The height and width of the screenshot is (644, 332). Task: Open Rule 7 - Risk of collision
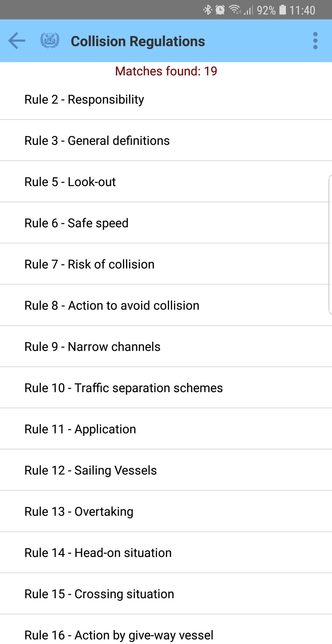pyautogui.click(x=166, y=264)
